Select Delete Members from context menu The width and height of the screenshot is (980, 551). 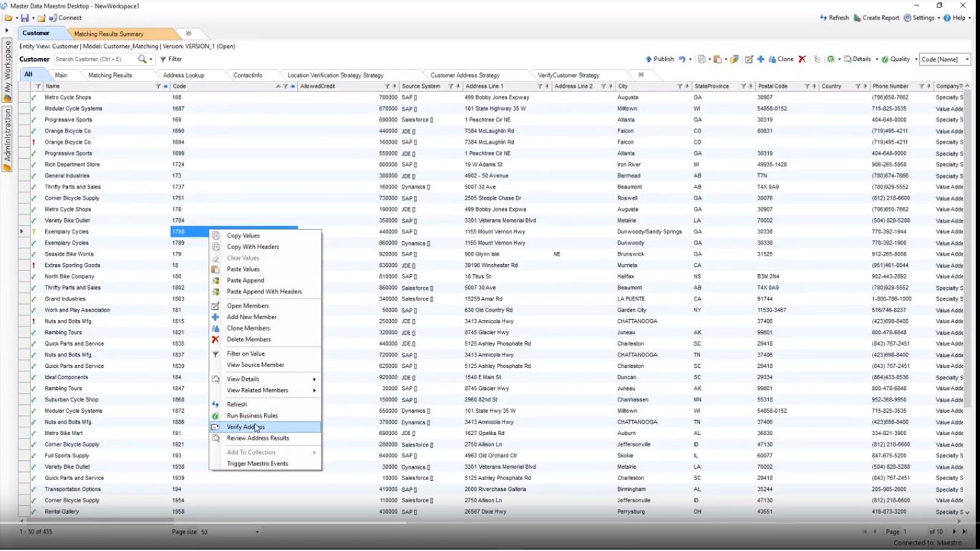click(x=249, y=339)
